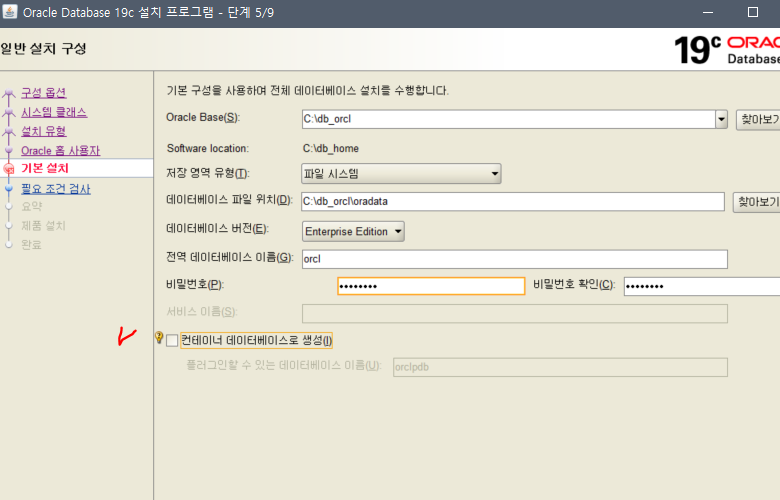
Task: Click the Software location value C:\db_home
Action: (x=331, y=148)
